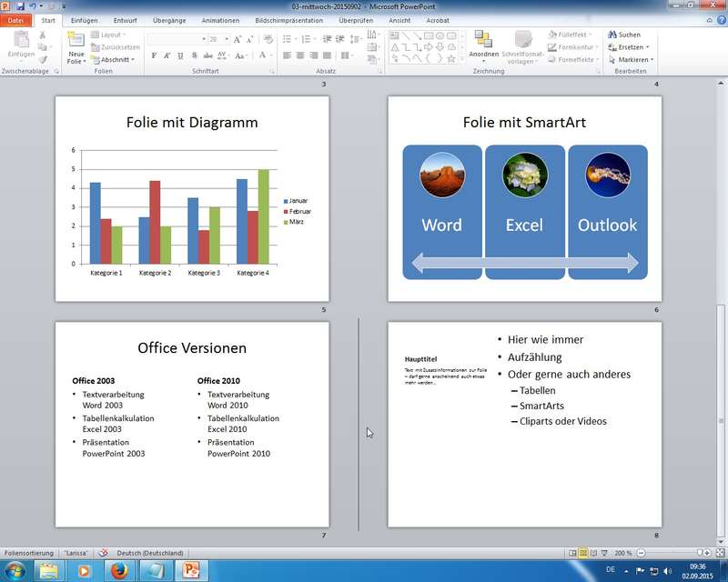
Task: Click the Undo arrow icon
Action: click(33, 5)
